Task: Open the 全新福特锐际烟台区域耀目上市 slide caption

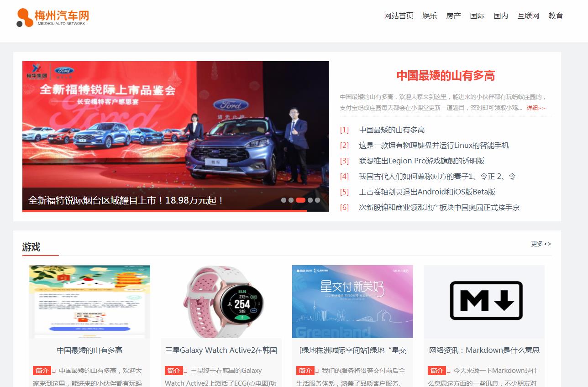Action: pos(126,200)
